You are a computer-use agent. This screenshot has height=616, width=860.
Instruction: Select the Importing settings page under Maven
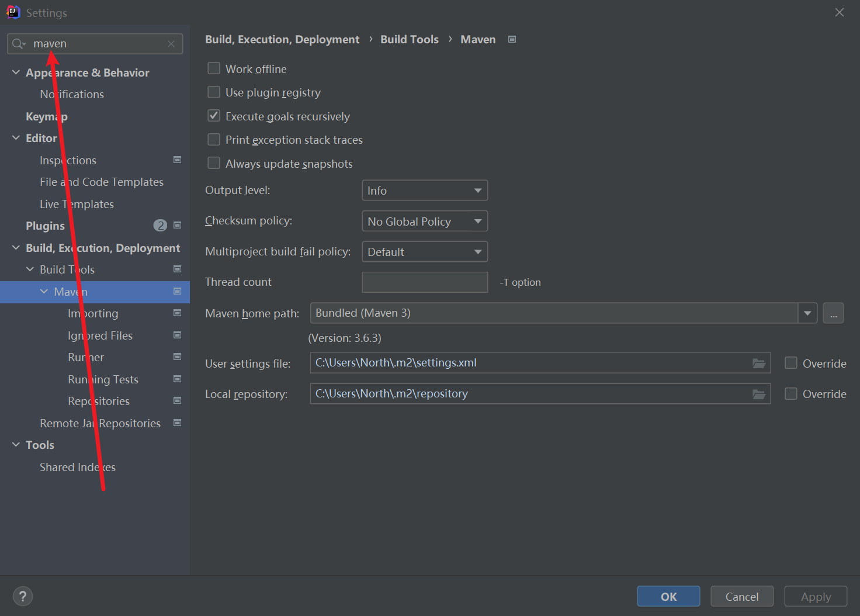[93, 313]
